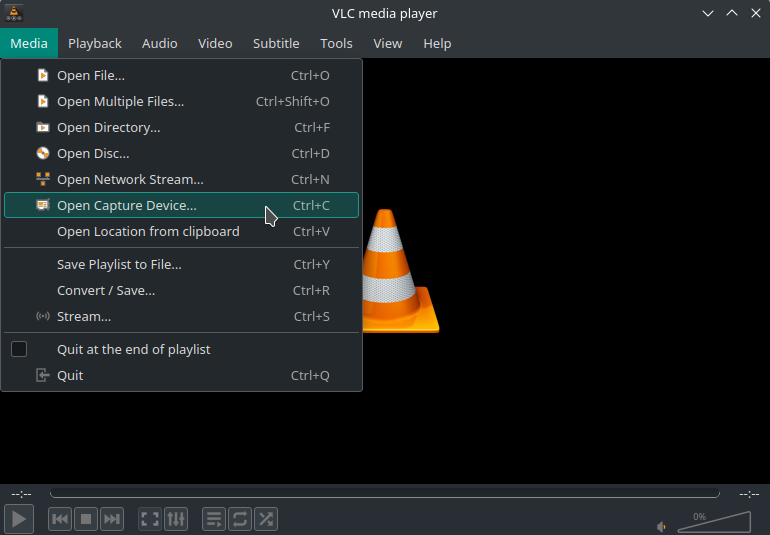
Task: Open the Audio menu
Action: [x=160, y=43]
